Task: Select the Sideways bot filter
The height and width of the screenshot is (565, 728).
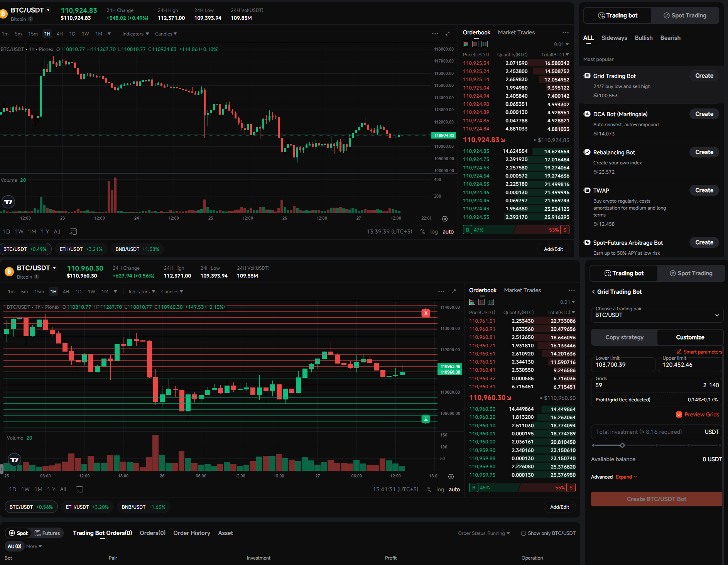Action: coord(614,38)
